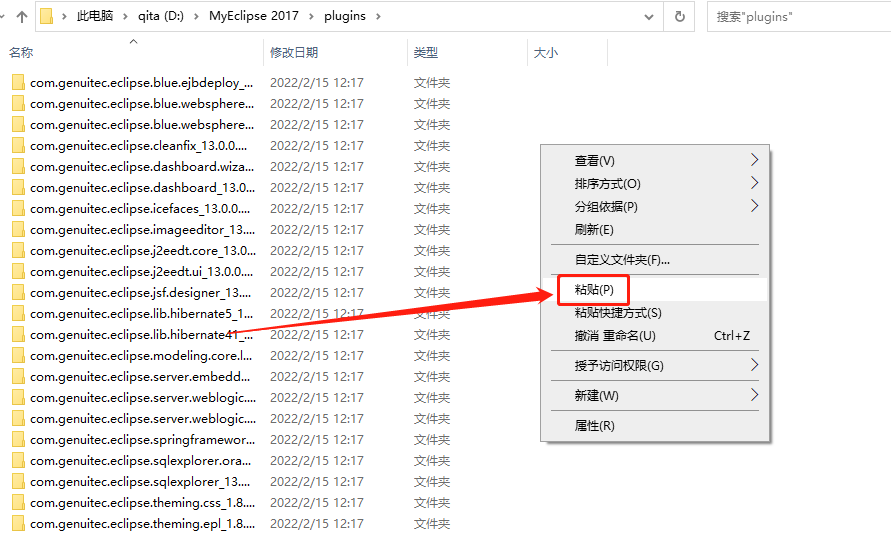Select com.genuitec.eclipse.springframewor folder name
Image resolution: width=891 pixels, height=536 pixels.
coord(143,440)
